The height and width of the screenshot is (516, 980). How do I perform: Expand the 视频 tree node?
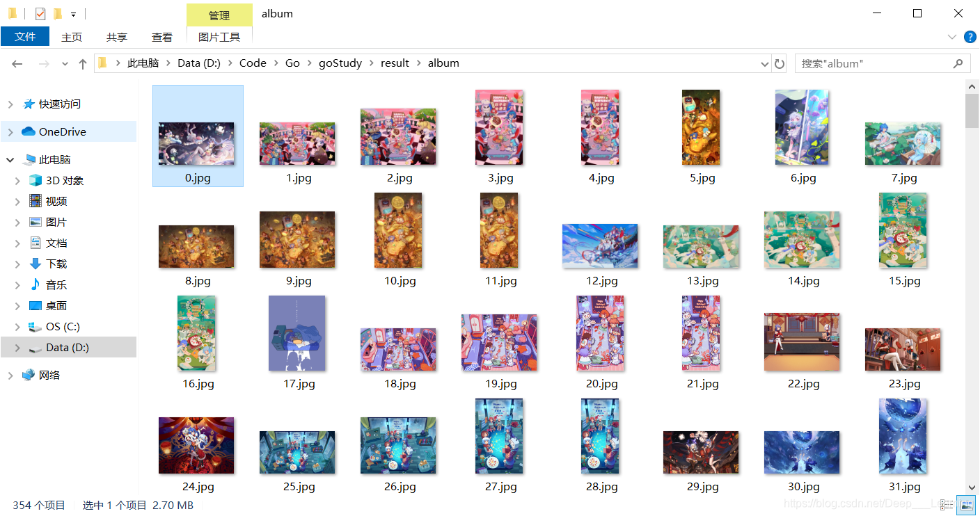coord(17,202)
